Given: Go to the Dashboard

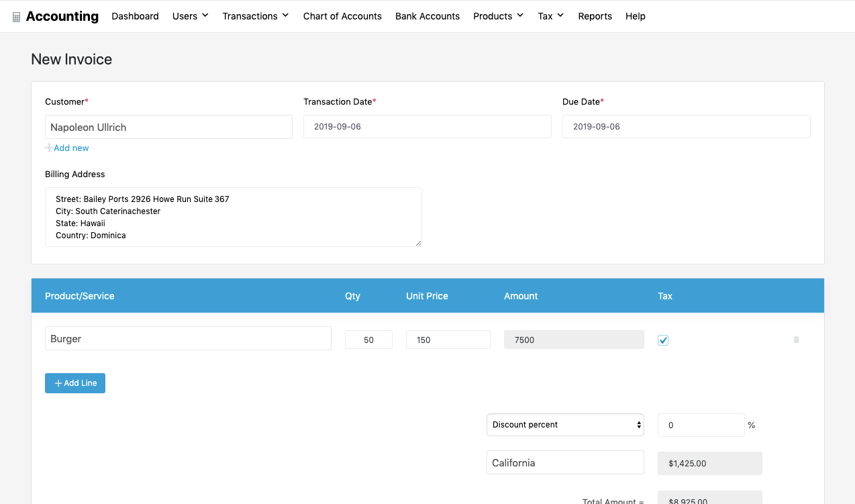Looking at the screenshot, I should coord(135,15).
